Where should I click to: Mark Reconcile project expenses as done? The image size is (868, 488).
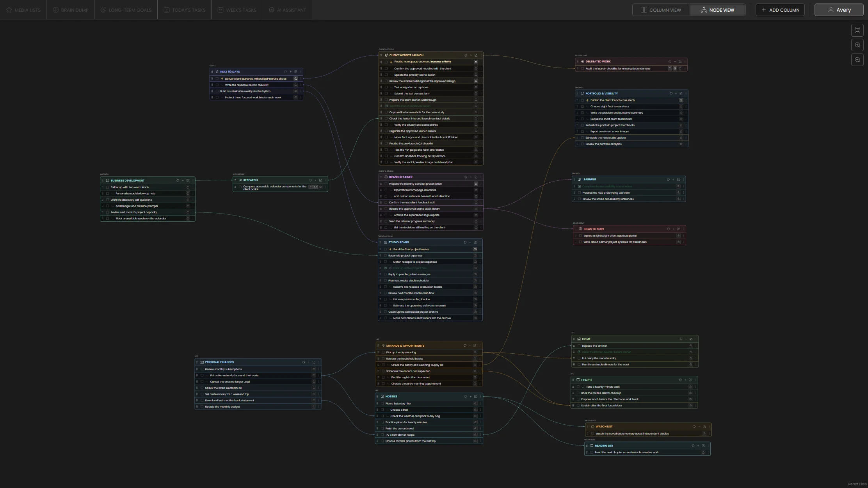(x=385, y=256)
